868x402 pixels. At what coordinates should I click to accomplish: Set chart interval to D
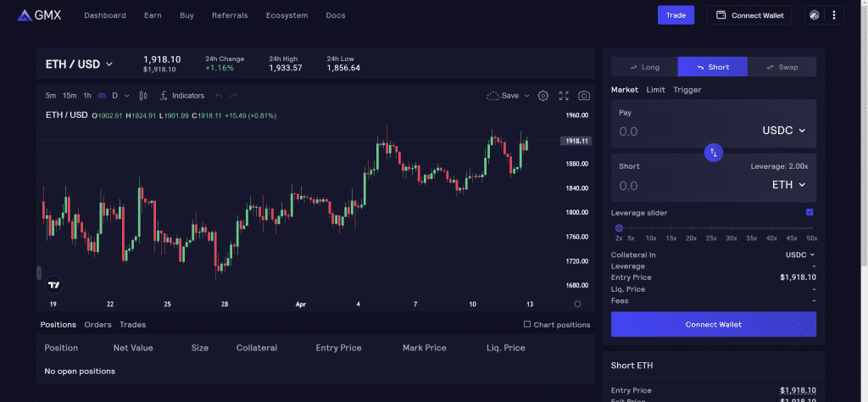tap(114, 96)
